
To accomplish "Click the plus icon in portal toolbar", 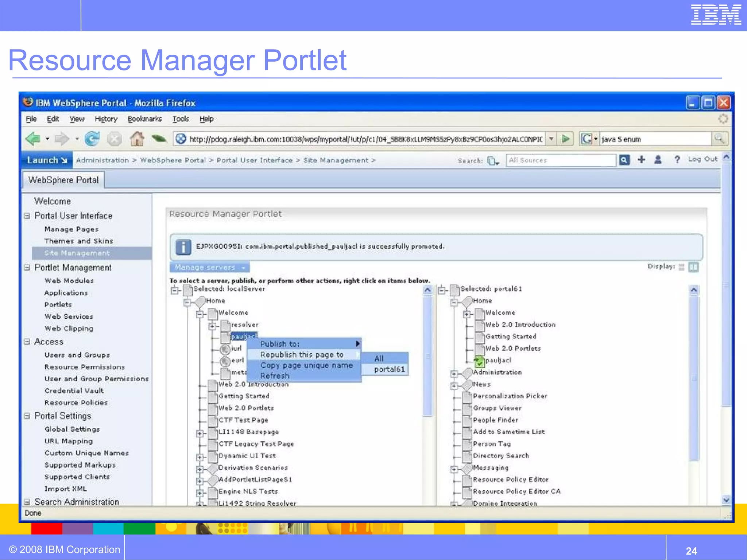I will 642,160.
